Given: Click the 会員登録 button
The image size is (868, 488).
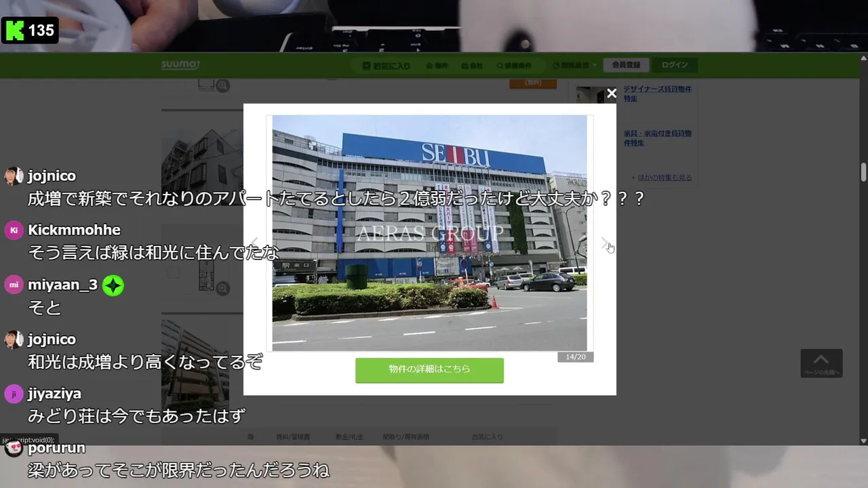Looking at the screenshot, I should [627, 65].
